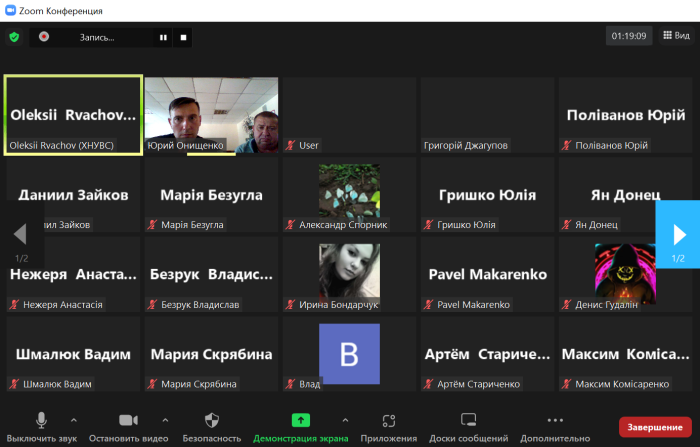Click the red Завершение end button
The width and height of the screenshot is (700, 447).
(656, 427)
